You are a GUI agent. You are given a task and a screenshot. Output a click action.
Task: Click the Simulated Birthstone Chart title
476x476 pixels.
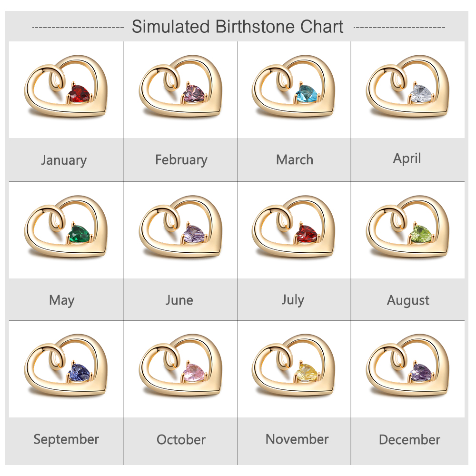[x=238, y=26]
